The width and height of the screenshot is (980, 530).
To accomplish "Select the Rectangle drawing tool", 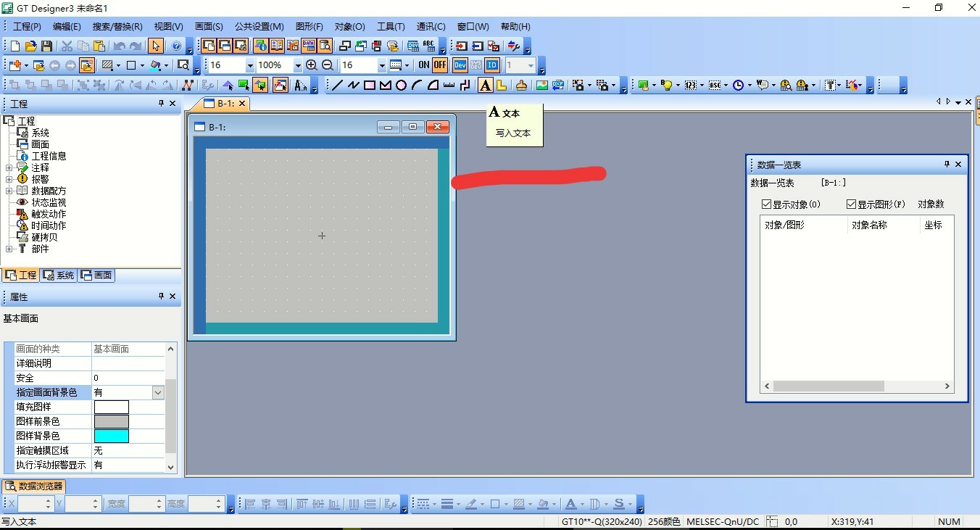I will tap(370, 85).
